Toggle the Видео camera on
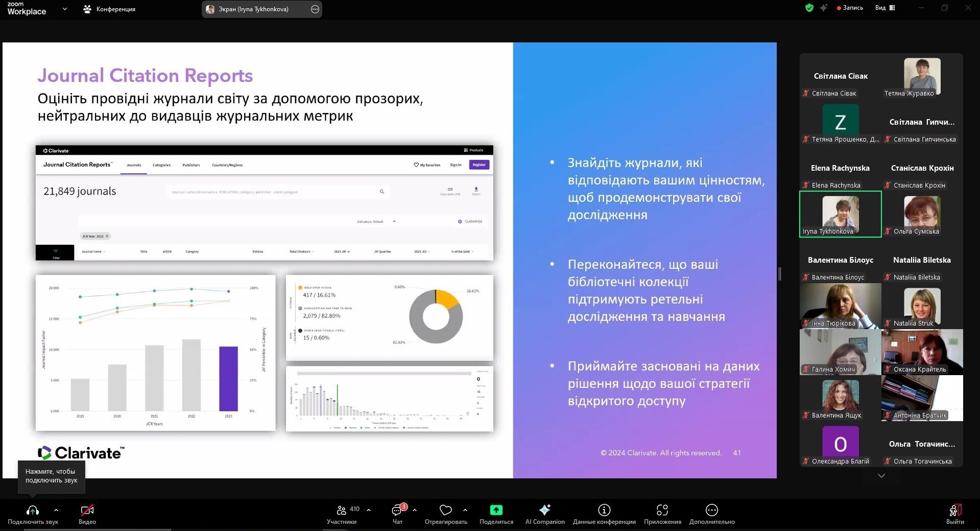Screen dimensions: 980x531 pos(87,510)
